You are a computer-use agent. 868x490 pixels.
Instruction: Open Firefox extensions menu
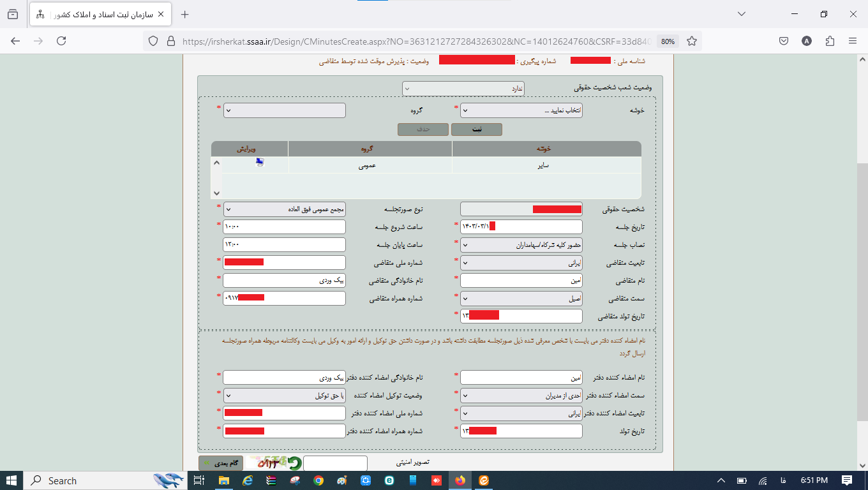pos(830,41)
